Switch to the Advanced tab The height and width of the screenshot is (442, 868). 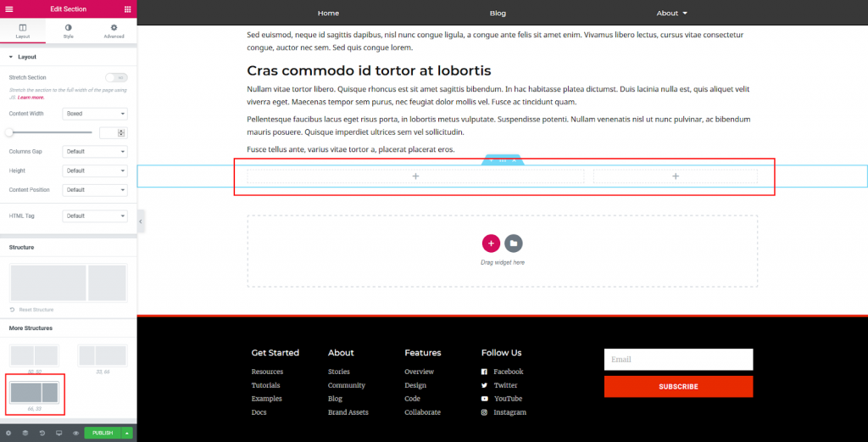coord(114,31)
